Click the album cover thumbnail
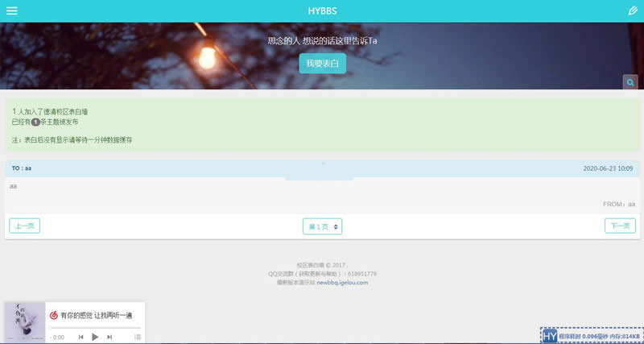Screen dimensions: 644x344 click(25, 322)
